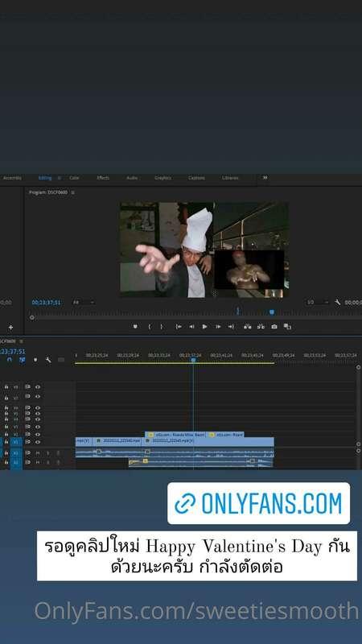Toggle the Snap magnet icon in the timeline

pos(9,360)
